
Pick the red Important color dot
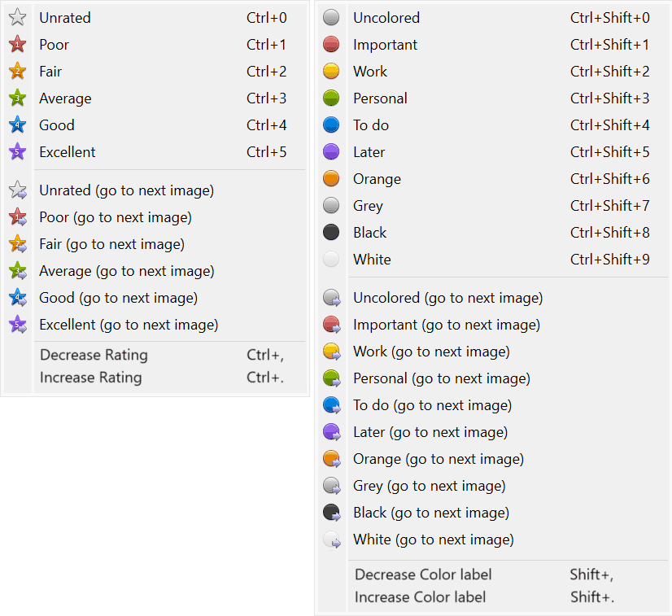pos(331,45)
